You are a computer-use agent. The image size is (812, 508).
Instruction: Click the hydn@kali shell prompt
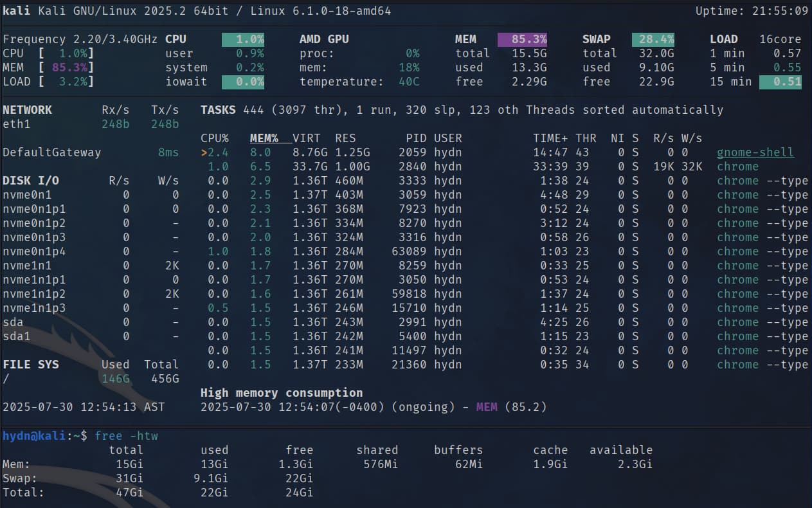(x=44, y=436)
